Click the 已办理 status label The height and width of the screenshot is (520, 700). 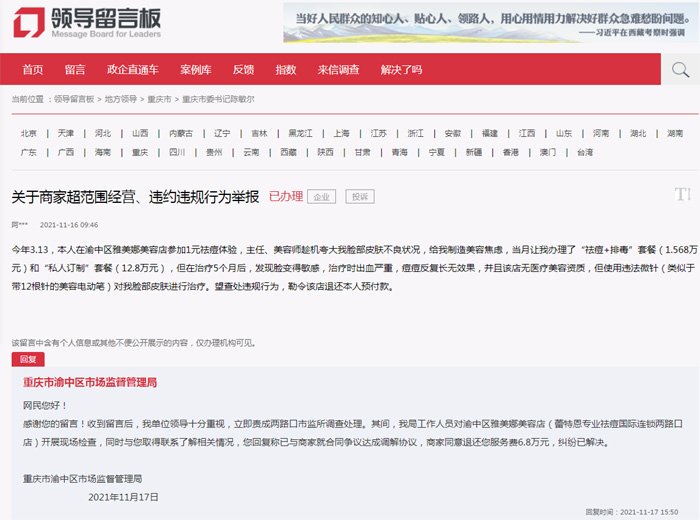point(286,197)
